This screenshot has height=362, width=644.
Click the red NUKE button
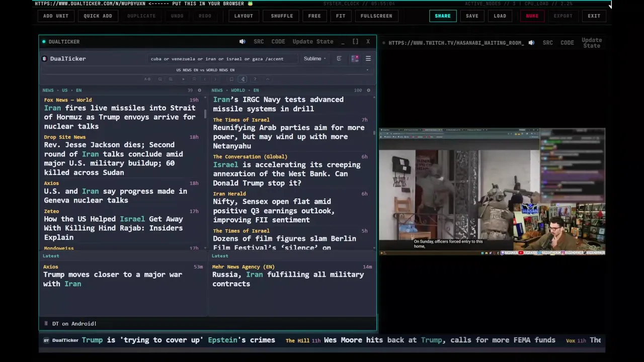pyautogui.click(x=532, y=16)
